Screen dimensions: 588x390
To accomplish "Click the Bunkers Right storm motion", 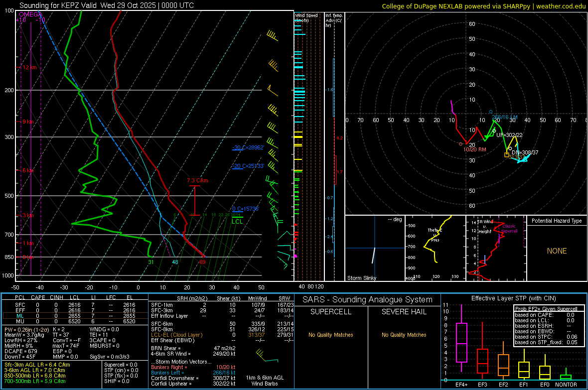I will [x=193, y=367].
